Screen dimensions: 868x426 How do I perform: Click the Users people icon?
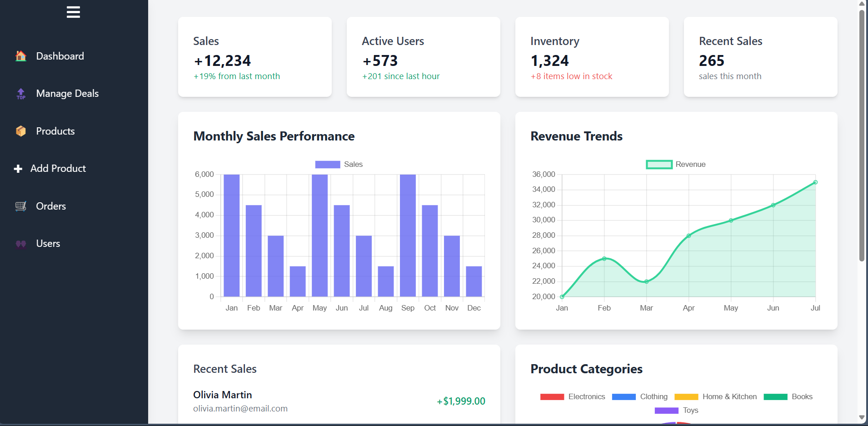[21, 244]
